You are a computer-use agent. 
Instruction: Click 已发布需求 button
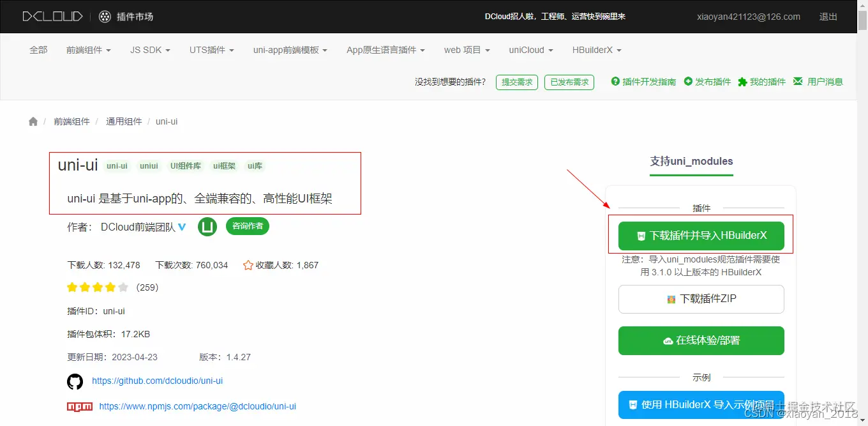pos(569,82)
